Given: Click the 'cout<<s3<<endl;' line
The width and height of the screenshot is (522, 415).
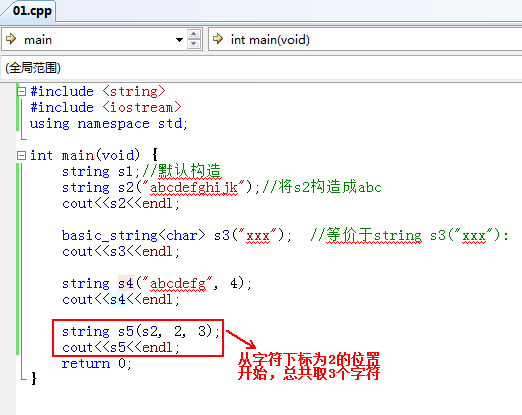Looking at the screenshot, I should [121, 252].
